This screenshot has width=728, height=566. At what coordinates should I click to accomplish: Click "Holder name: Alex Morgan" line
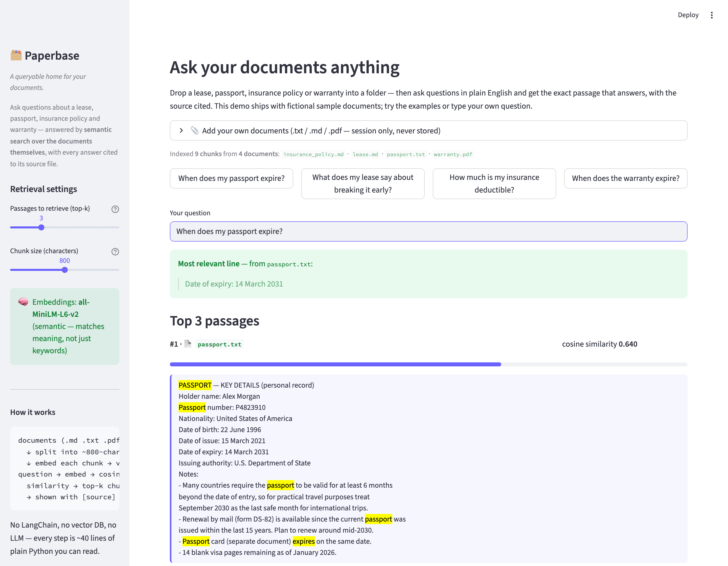click(x=219, y=396)
